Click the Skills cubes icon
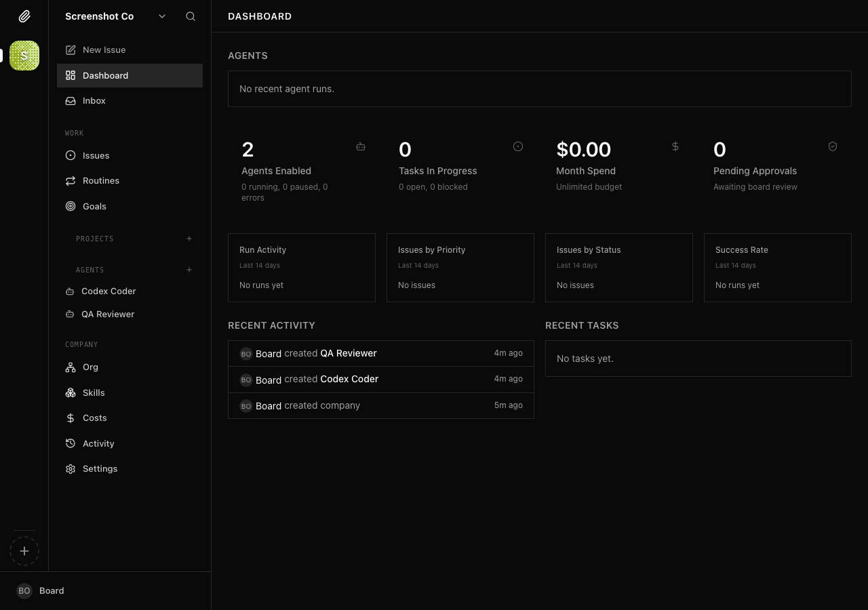 (71, 393)
